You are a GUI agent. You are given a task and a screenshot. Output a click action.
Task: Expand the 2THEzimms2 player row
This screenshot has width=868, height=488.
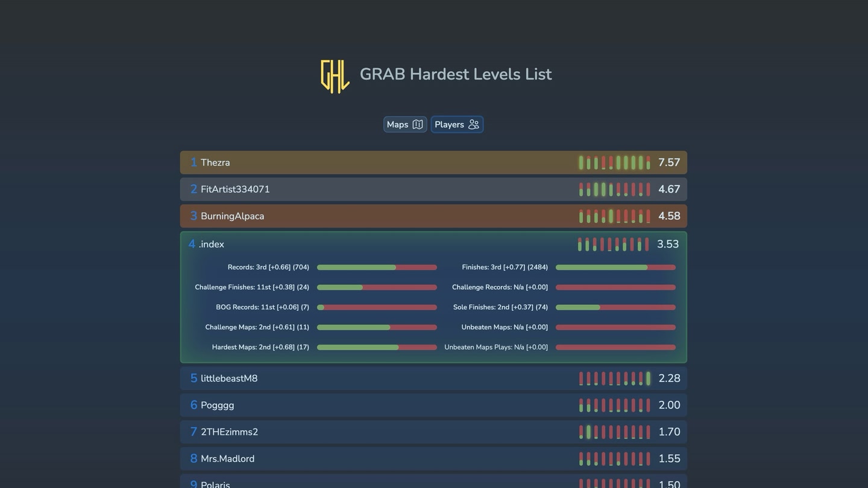click(433, 432)
